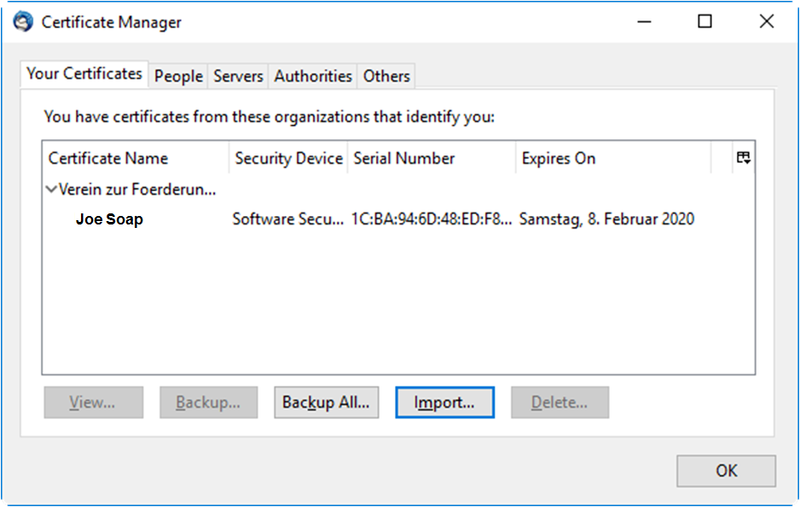Select the Your Certificates tab
800x507 pixels.
click(x=85, y=74)
